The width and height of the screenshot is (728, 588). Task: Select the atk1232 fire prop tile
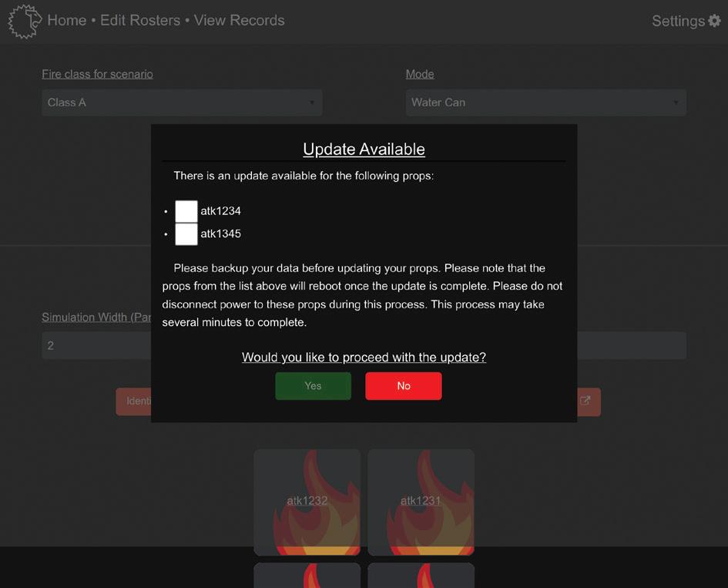click(x=307, y=502)
